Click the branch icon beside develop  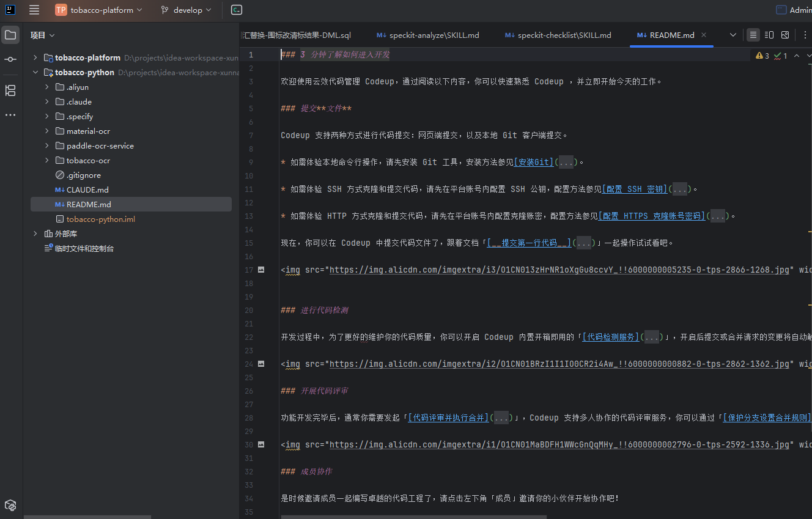[164, 10]
